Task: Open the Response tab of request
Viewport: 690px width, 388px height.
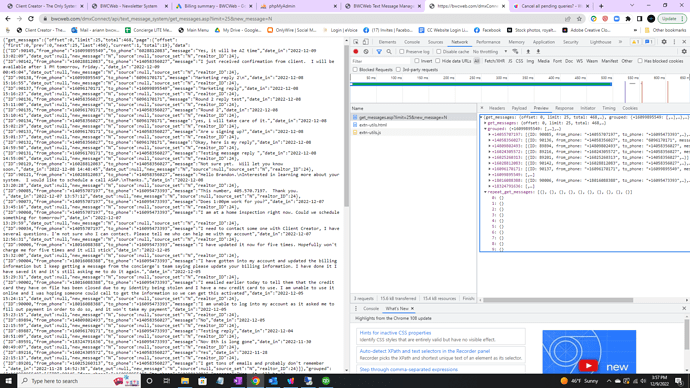Action: coord(564,108)
